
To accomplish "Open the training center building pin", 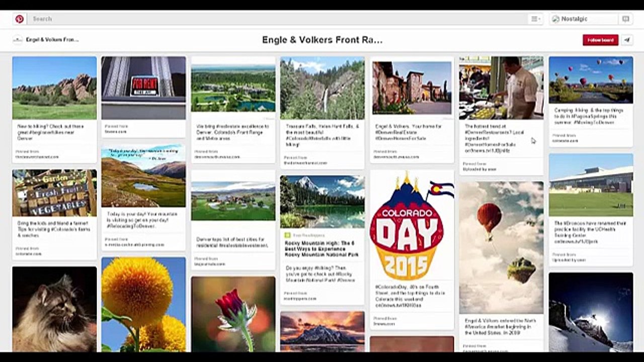I will click(x=591, y=185).
